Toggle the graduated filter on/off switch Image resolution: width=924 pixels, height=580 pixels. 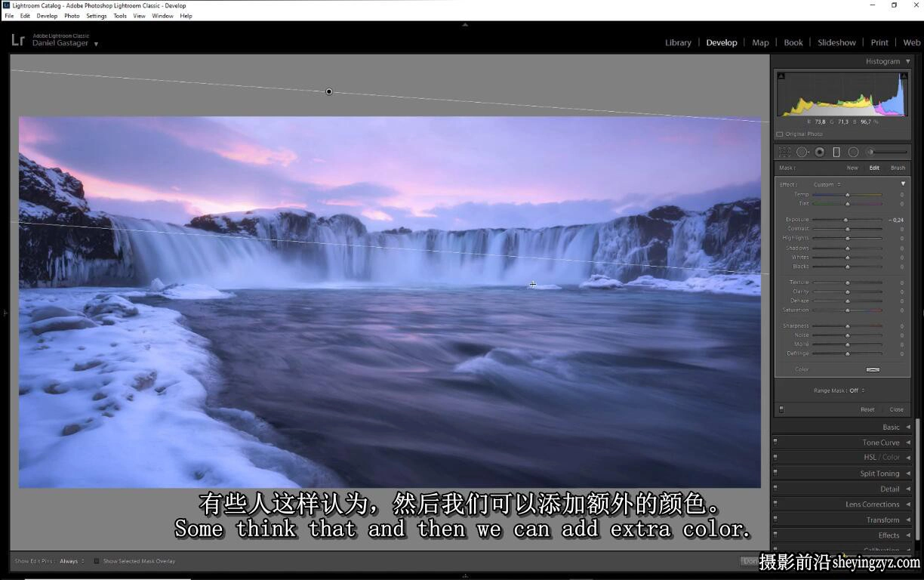781,409
